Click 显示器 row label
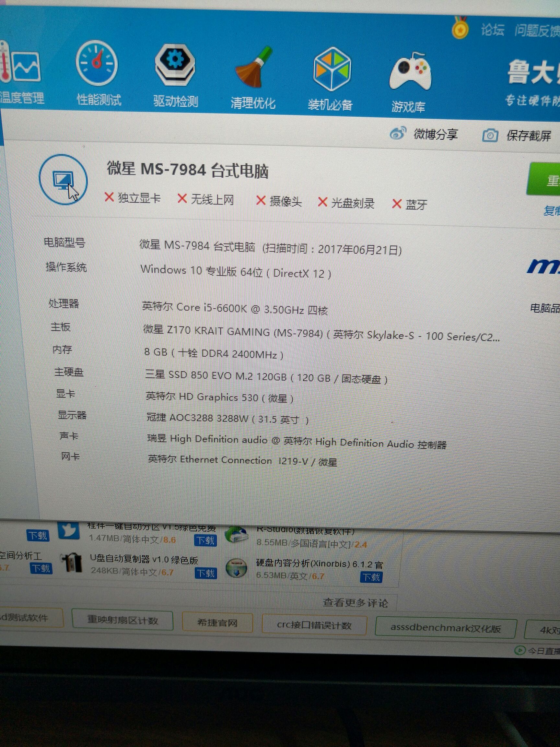This screenshot has width=560, height=747. coord(72,415)
